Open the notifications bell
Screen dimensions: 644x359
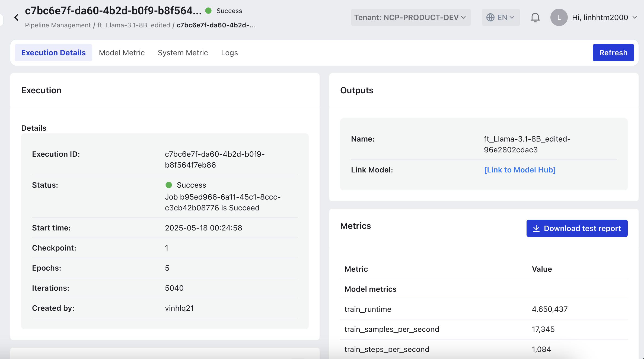pos(535,18)
